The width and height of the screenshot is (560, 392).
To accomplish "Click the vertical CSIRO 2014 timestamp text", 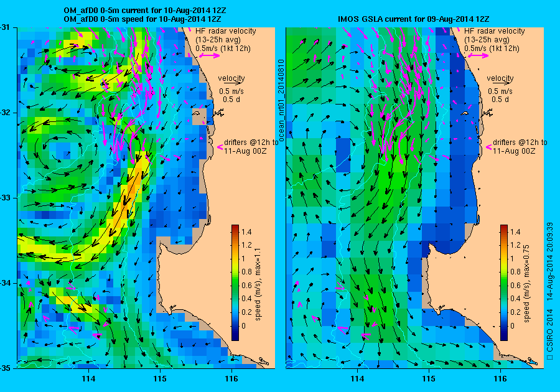I will 550,291.
